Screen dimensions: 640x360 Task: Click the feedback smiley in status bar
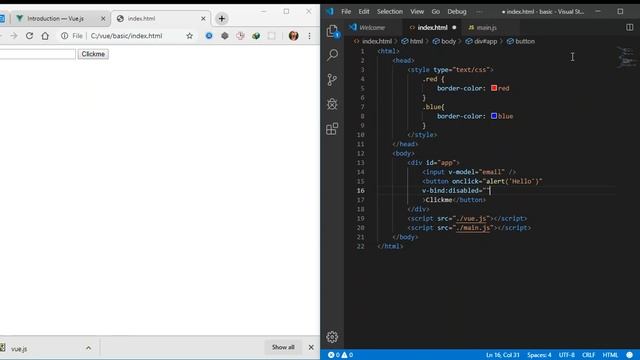pyautogui.click(x=629, y=355)
